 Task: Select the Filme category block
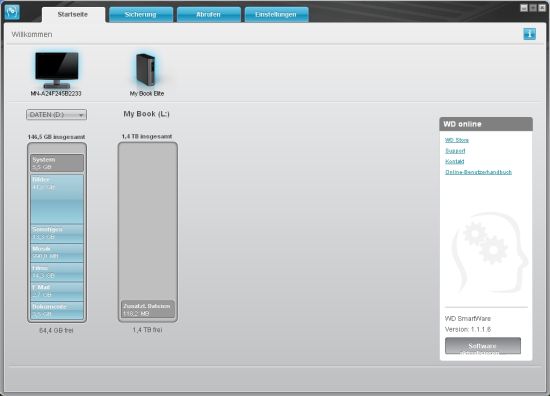coord(57,272)
